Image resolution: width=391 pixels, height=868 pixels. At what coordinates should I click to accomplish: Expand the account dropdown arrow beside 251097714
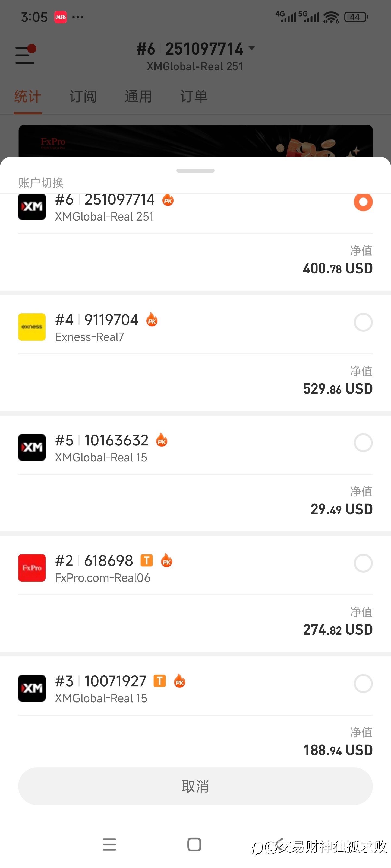(x=252, y=48)
